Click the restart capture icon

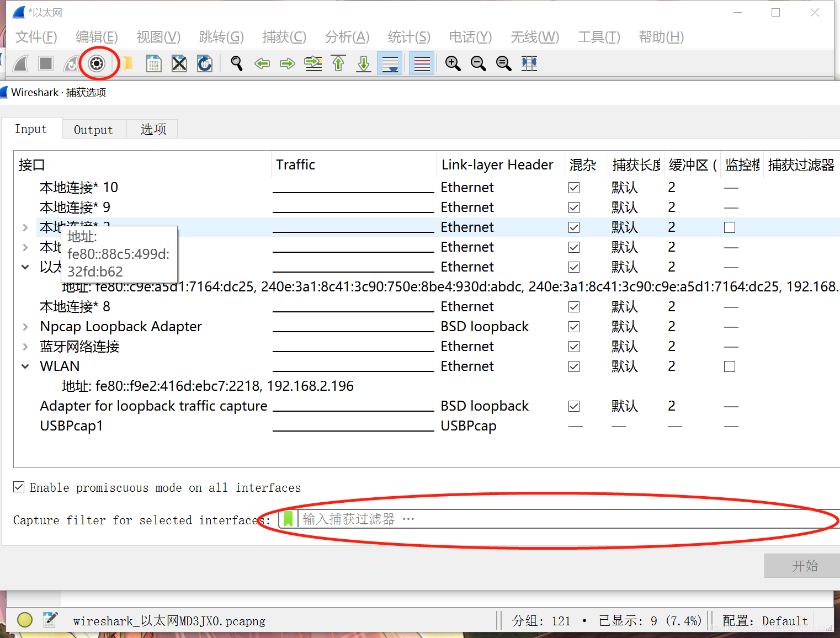(71, 63)
